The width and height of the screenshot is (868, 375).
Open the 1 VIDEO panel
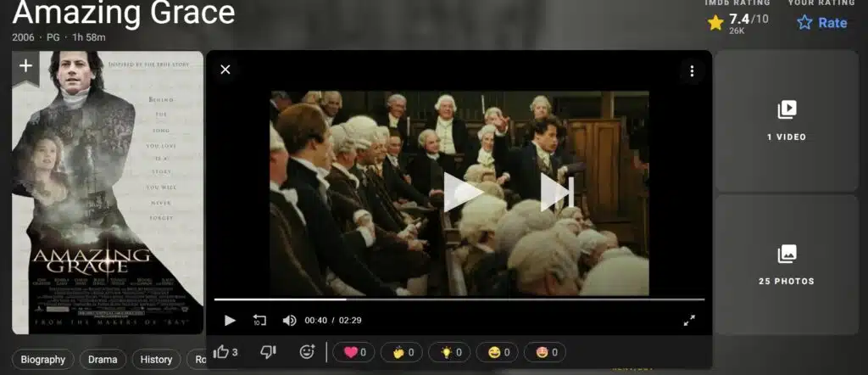pos(787,120)
